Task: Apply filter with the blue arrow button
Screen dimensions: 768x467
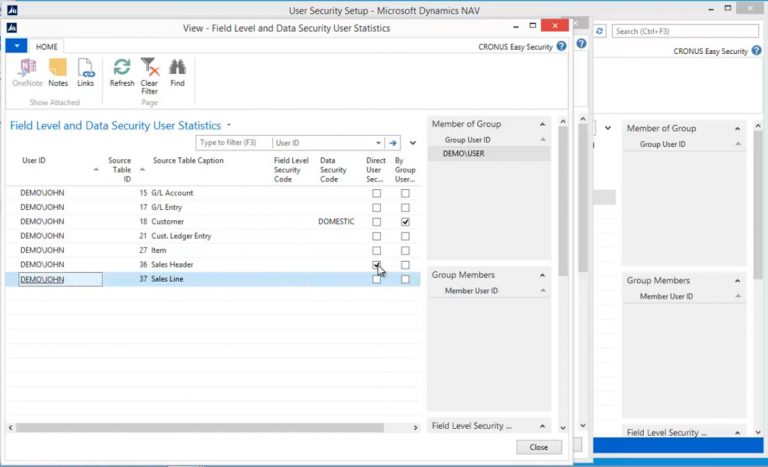Action: pos(393,143)
